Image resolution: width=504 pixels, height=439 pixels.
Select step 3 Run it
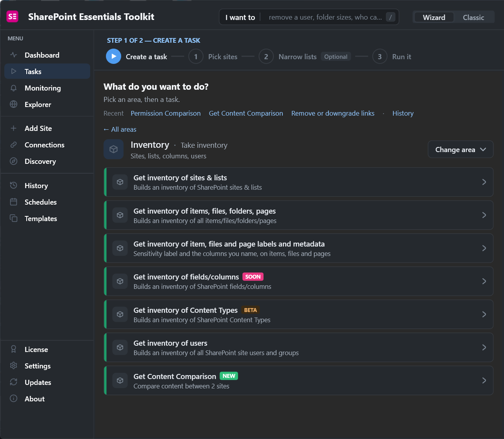[392, 56]
